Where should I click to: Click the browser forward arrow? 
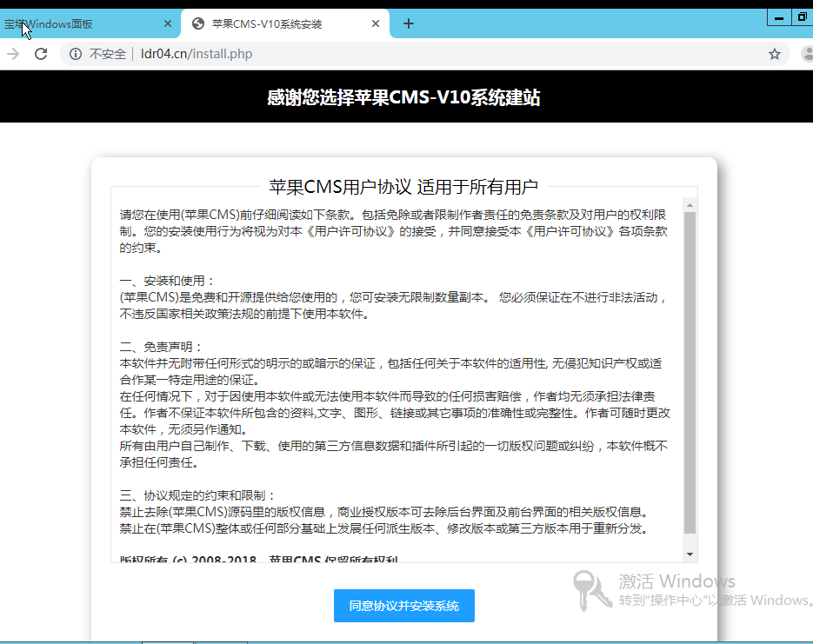(13, 54)
